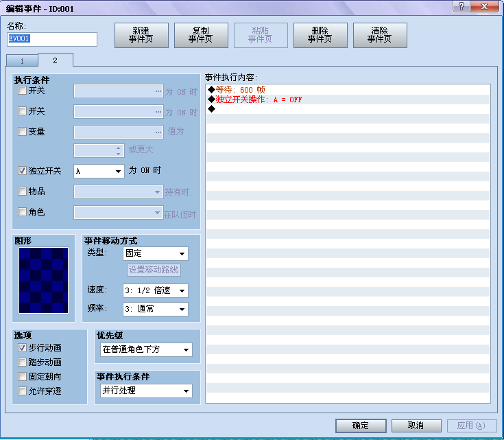Image resolution: width=504 pixels, height=440 pixels.
Task: Close the event editor window
Action: pyautogui.click(x=484, y=6)
